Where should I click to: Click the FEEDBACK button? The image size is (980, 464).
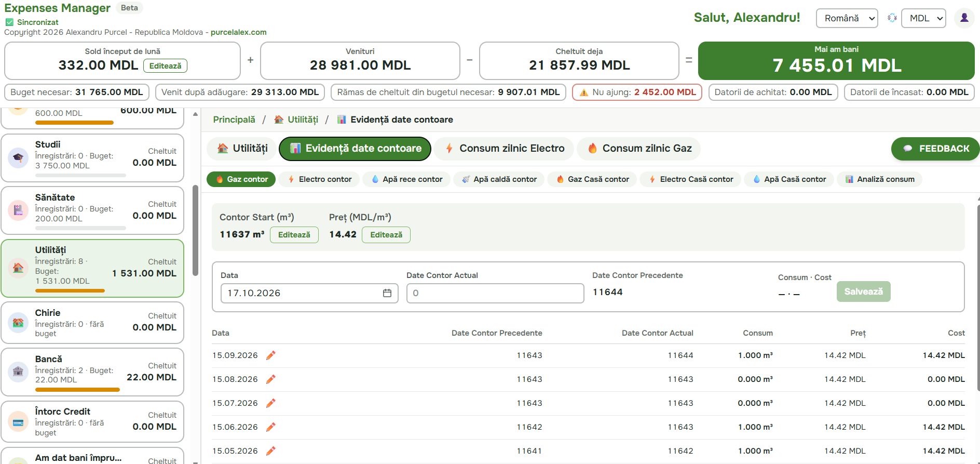[935, 149]
